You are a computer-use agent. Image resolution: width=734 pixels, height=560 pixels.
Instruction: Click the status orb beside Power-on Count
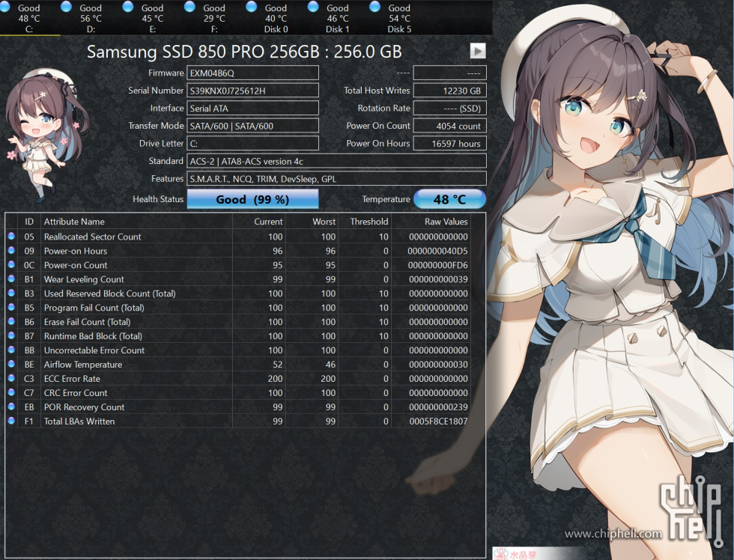click(11, 265)
